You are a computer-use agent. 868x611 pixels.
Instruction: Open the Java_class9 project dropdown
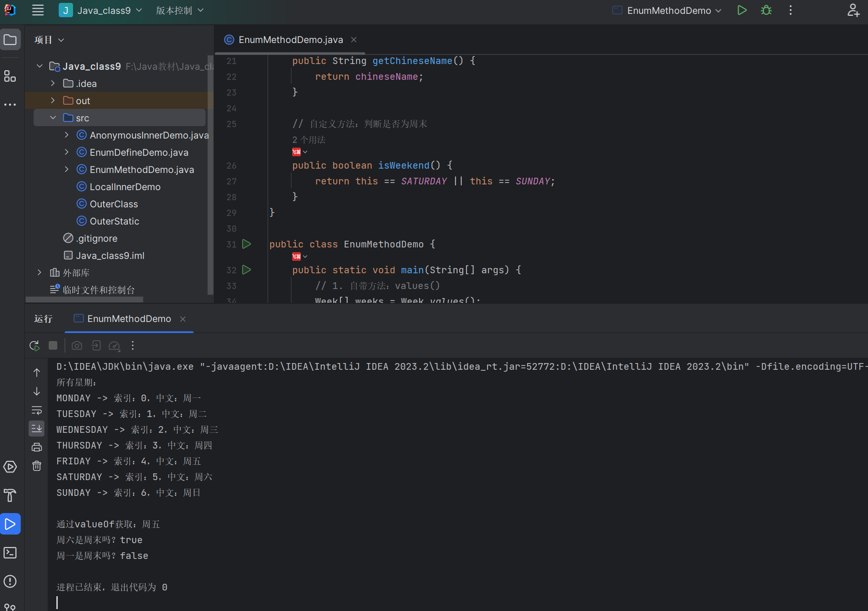[101, 11]
